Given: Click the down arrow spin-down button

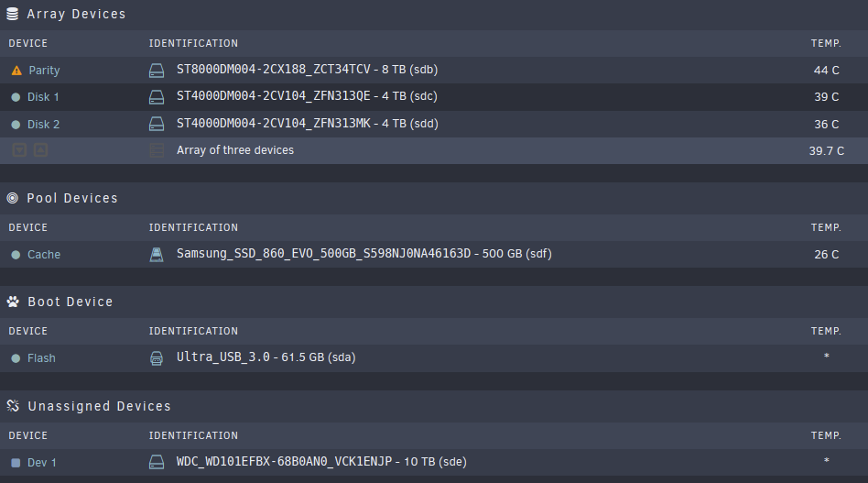Looking at the screenshot, I should (19, 150).
